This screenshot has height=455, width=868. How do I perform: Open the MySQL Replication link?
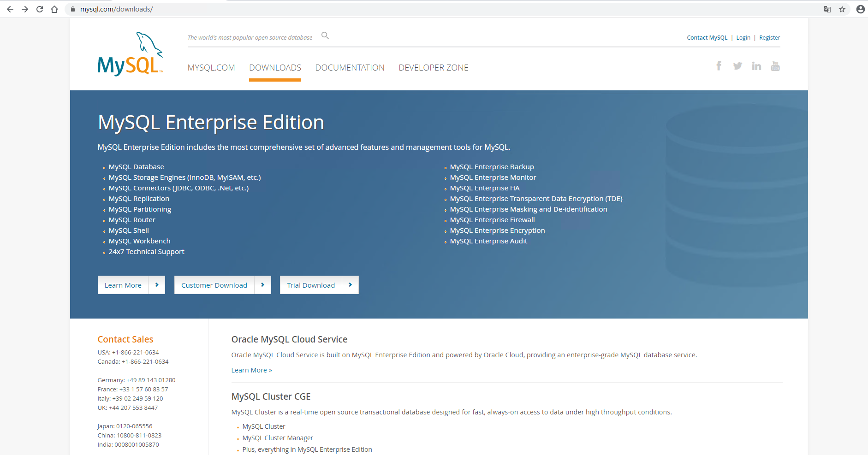pos(139,199)
